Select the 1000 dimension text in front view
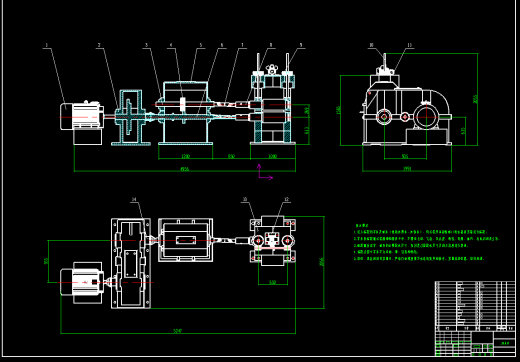 pos(273,156)
